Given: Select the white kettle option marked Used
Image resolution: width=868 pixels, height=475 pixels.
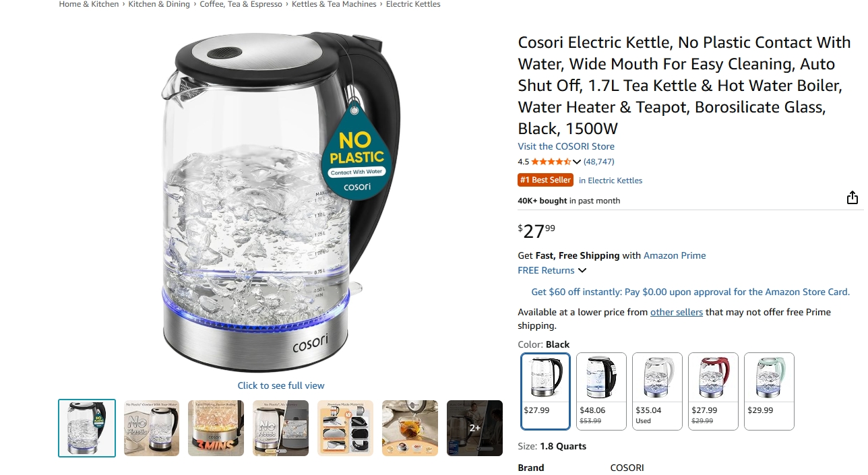Looking at the screenshot, I should (x=657, y=391).
